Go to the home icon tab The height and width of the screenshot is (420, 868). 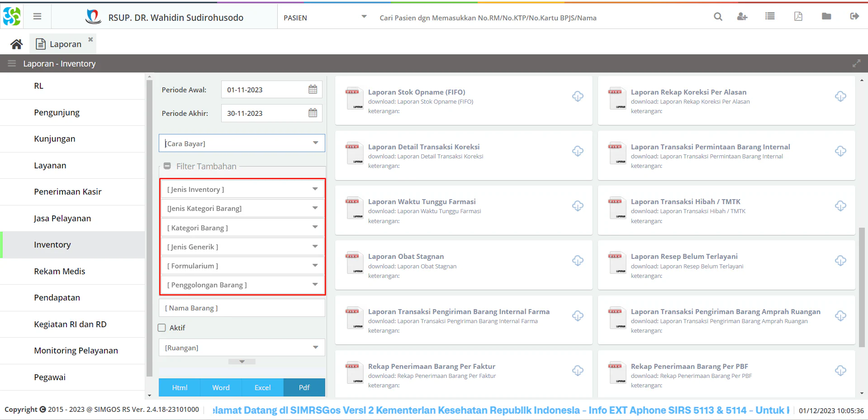17,44
